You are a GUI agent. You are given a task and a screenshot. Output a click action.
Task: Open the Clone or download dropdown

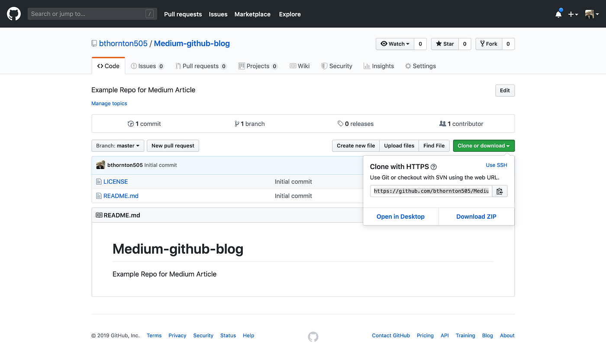484,146
